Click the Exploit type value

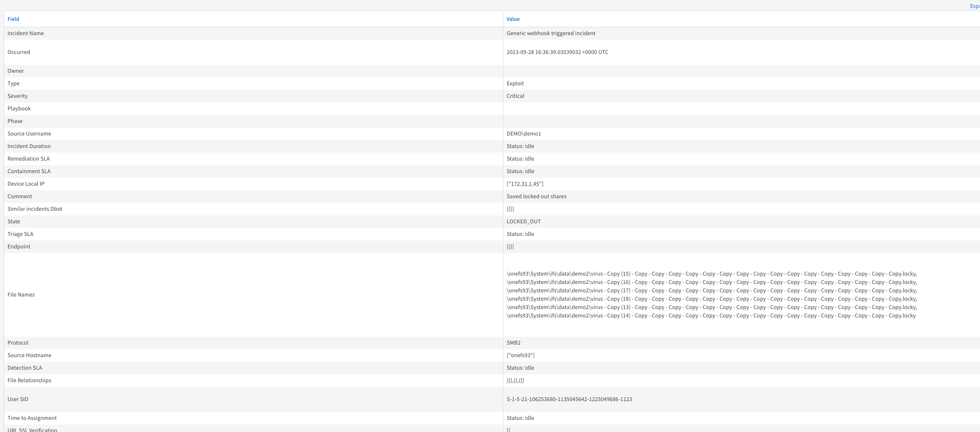[x=515, y=83]
